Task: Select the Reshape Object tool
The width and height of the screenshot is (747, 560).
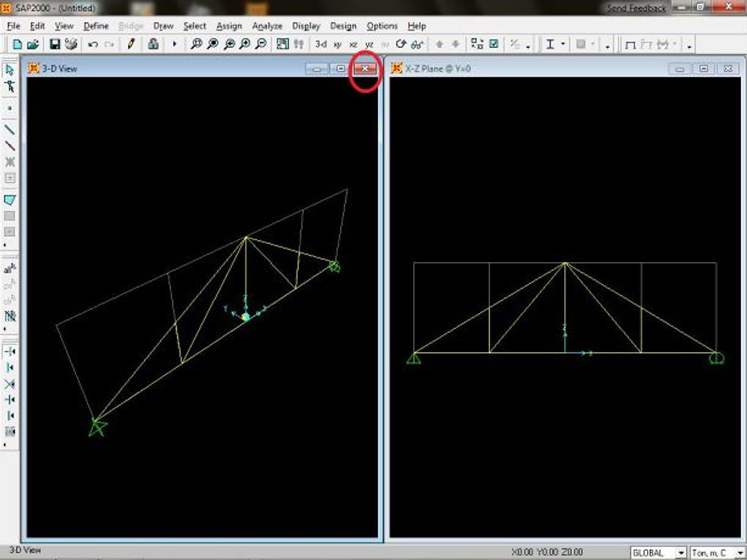Action: [x=9, y=87]
